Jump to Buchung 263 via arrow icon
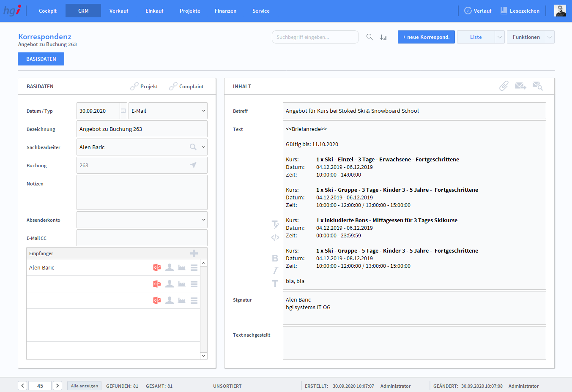Viewport: 572px width, 392px height. (x=193, y=165)
